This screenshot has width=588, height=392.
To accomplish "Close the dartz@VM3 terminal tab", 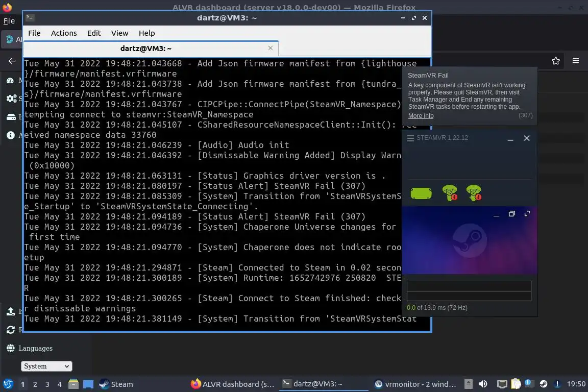I will (x=271, y=48).
